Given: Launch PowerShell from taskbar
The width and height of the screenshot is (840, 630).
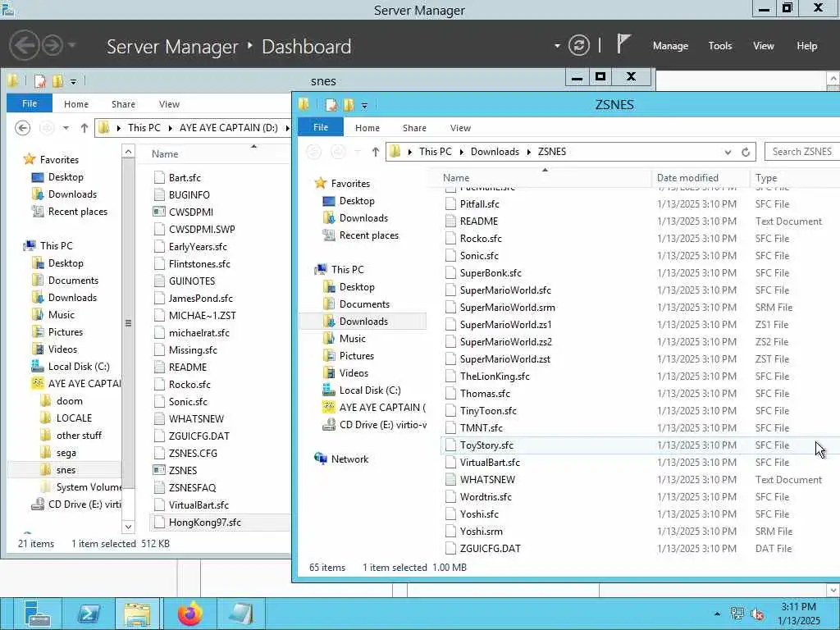Looking at the screenshot, I should point(89,614).
